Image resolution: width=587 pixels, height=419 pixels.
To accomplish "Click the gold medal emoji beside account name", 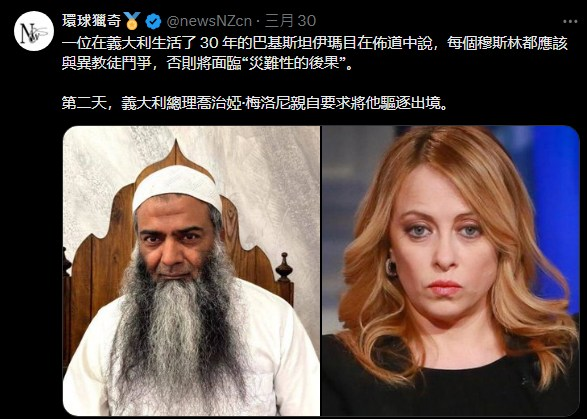I will 132,21.
